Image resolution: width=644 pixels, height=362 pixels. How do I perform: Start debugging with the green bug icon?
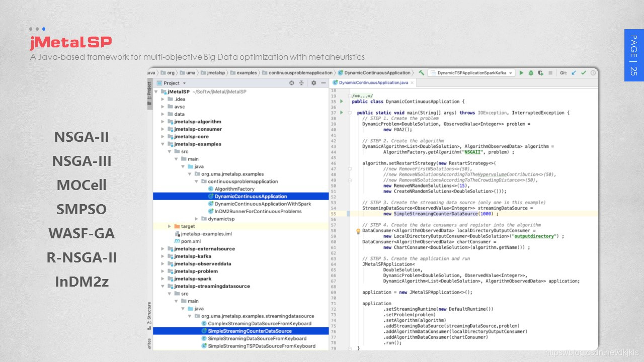(531, 73)
